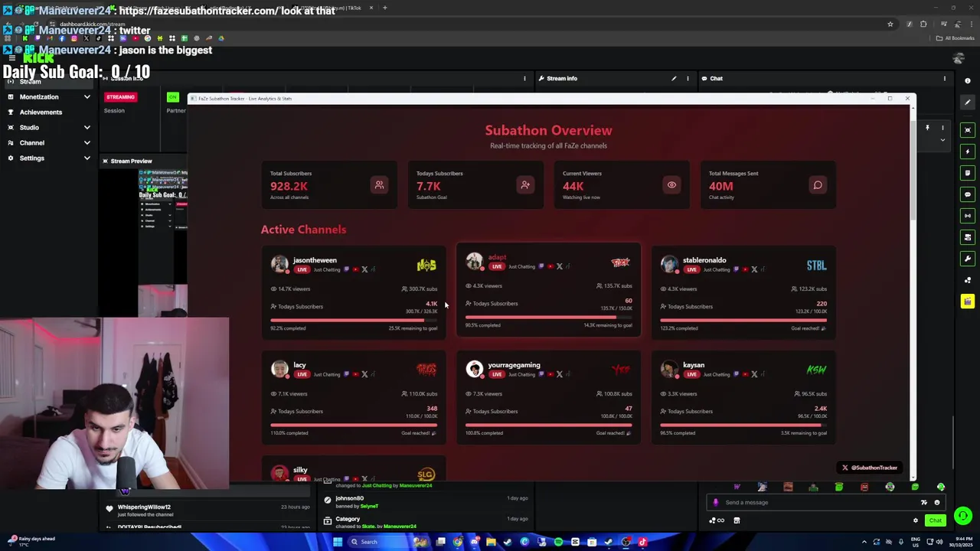Click the WhisperingWillow12 follow activity entry
The height and width of the screenshot is (551, 980).
pos(207,510)
